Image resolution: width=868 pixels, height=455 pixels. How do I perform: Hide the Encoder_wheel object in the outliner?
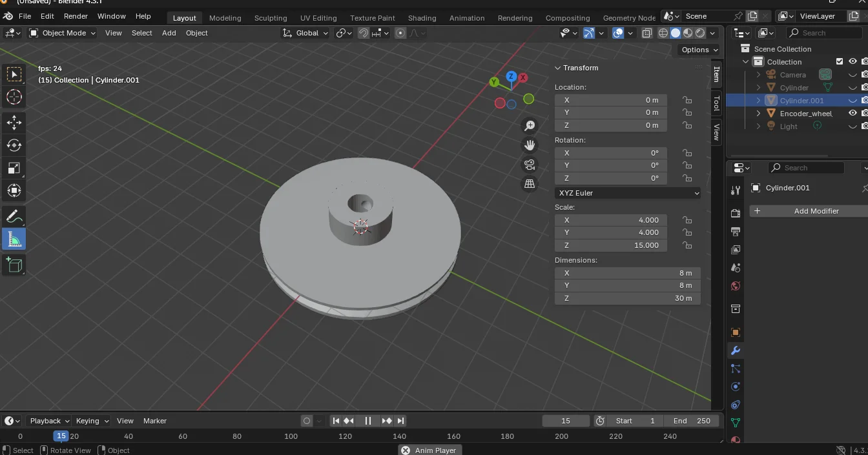[x=852, y=113]
